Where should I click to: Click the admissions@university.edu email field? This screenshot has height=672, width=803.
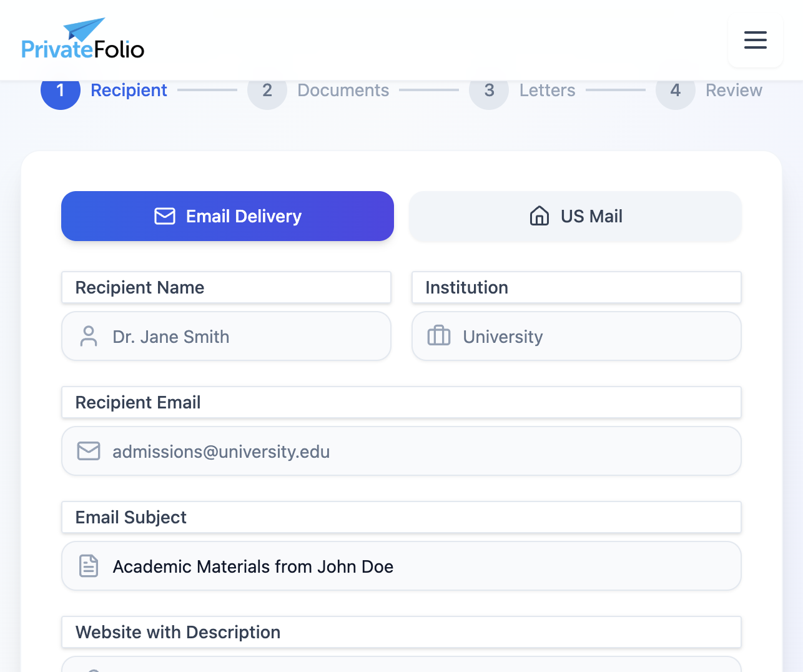[401, 451]
